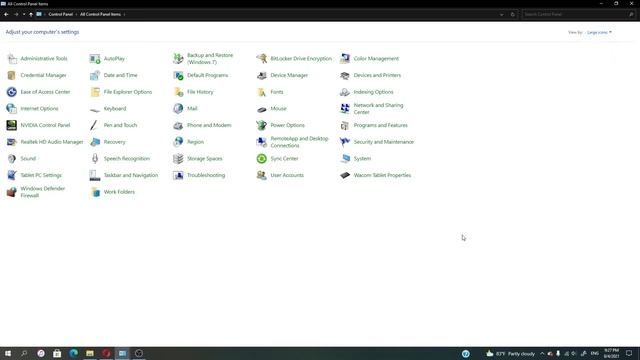Open Device Manager icon

coord(262,76)
